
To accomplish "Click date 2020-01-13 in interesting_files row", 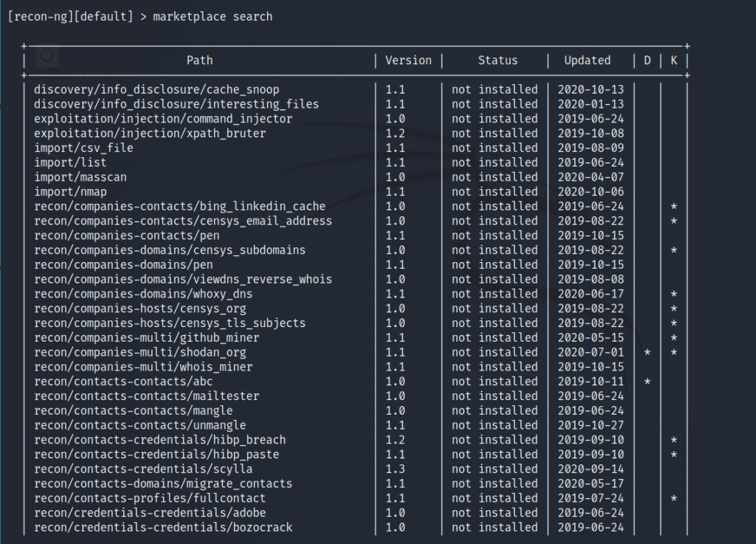I will 591,104.
